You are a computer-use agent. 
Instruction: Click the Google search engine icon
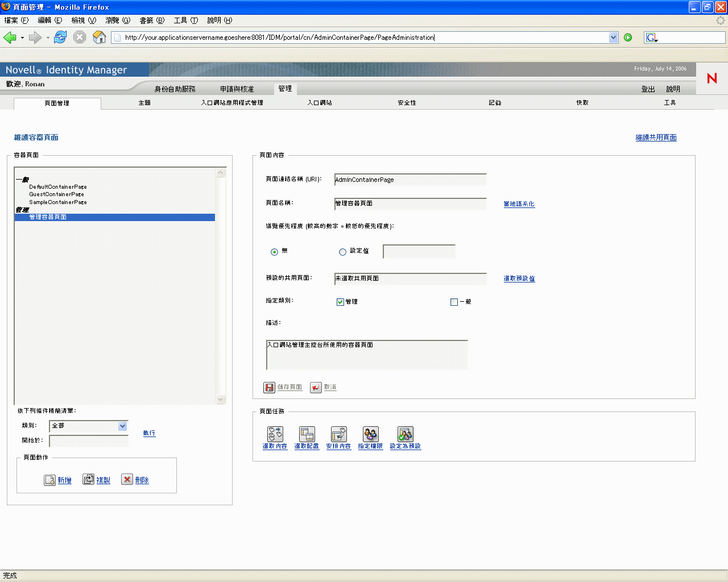click(x=651, y=38)
